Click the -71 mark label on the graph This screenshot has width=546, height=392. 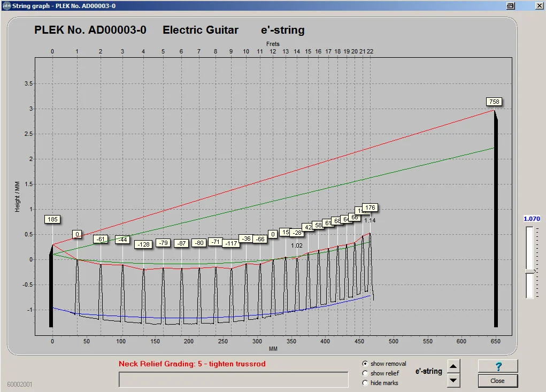coord(216,242)
